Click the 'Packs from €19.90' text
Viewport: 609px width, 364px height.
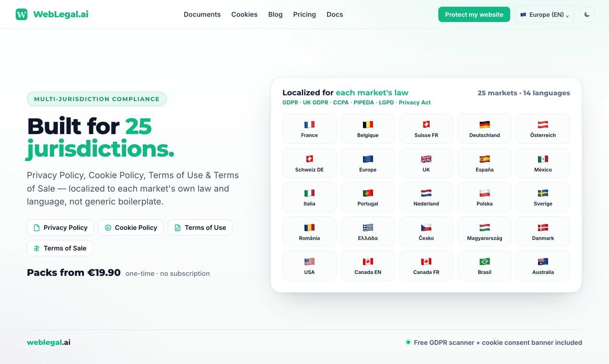pos(74,273)
